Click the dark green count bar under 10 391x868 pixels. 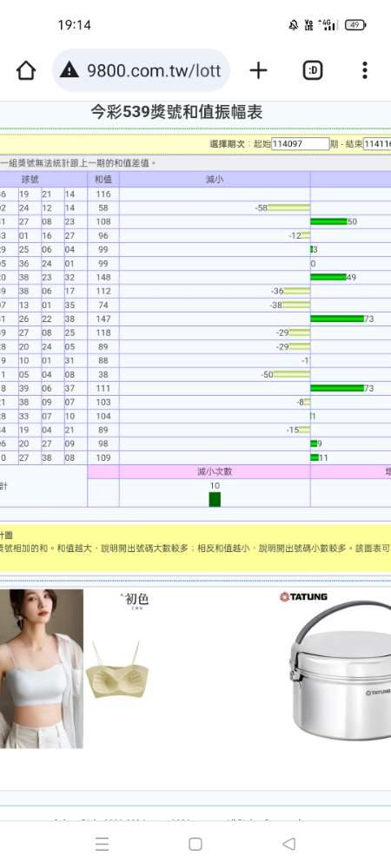[x=215, y=499]
